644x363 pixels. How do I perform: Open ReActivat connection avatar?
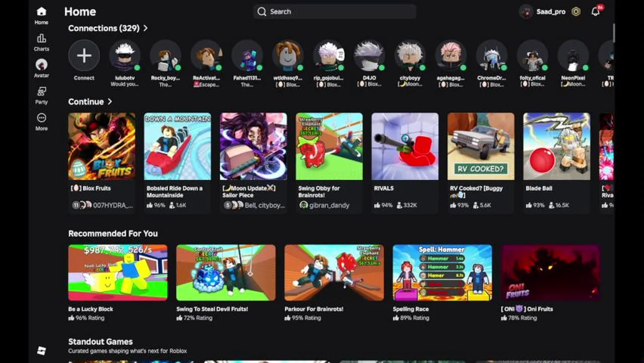tap(206, 55)
